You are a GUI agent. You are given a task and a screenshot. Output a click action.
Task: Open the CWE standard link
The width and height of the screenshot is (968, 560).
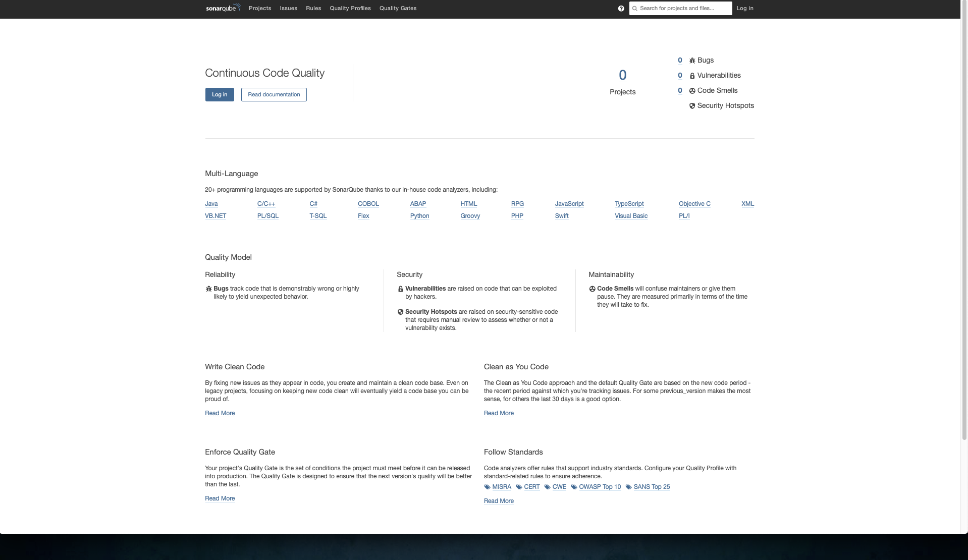pyautogui.click(x=559, y=487)
